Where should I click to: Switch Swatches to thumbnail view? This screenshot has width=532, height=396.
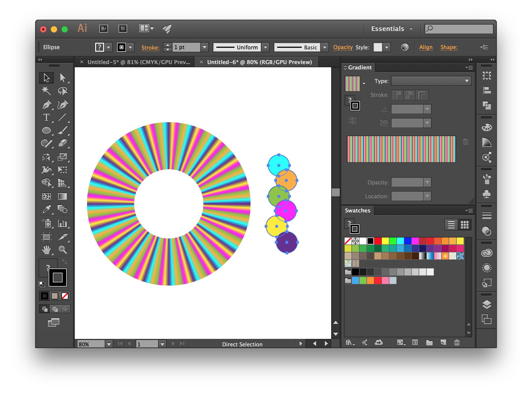click(x=465, y=225)
